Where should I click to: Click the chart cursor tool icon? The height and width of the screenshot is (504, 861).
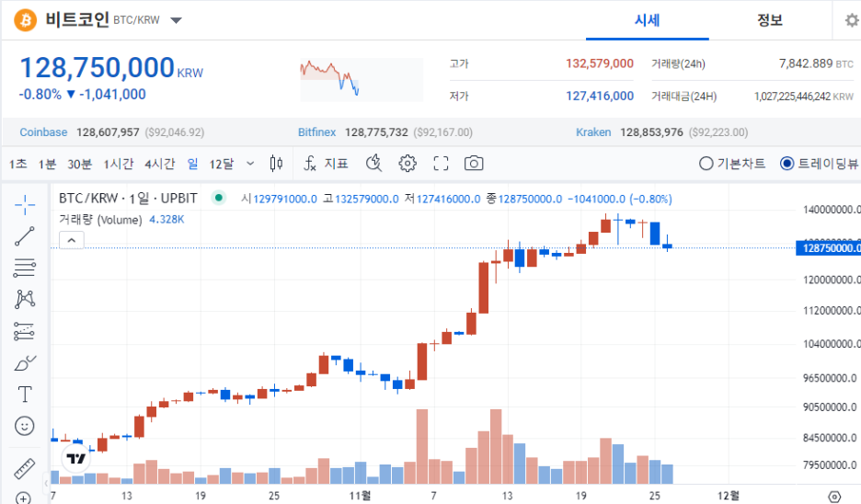[x=374, y=163]
